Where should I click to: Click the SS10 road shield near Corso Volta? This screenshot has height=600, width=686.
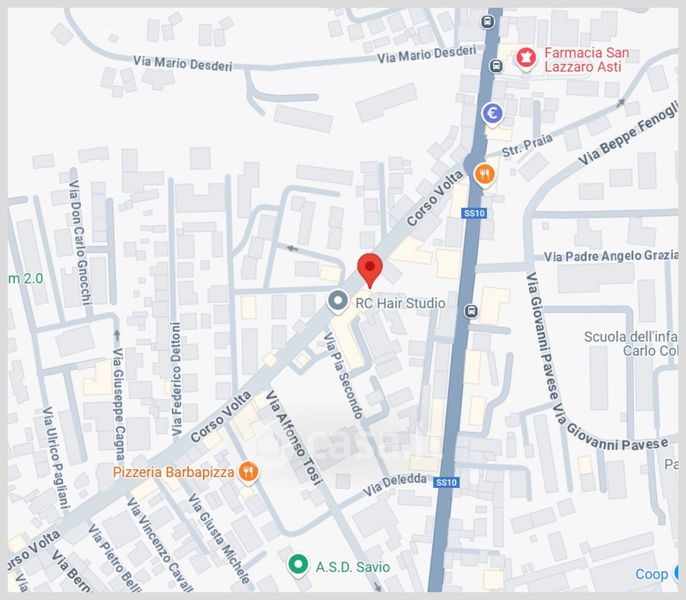[474, 213]
